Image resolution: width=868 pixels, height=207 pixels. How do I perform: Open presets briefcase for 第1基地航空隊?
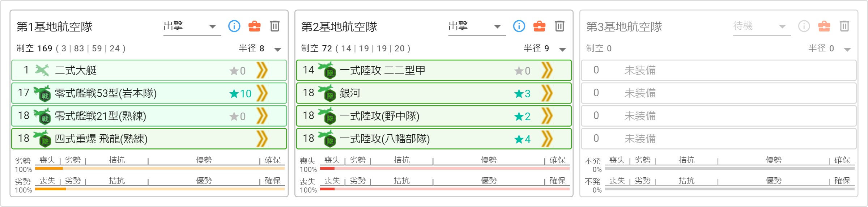pos(254,26)
